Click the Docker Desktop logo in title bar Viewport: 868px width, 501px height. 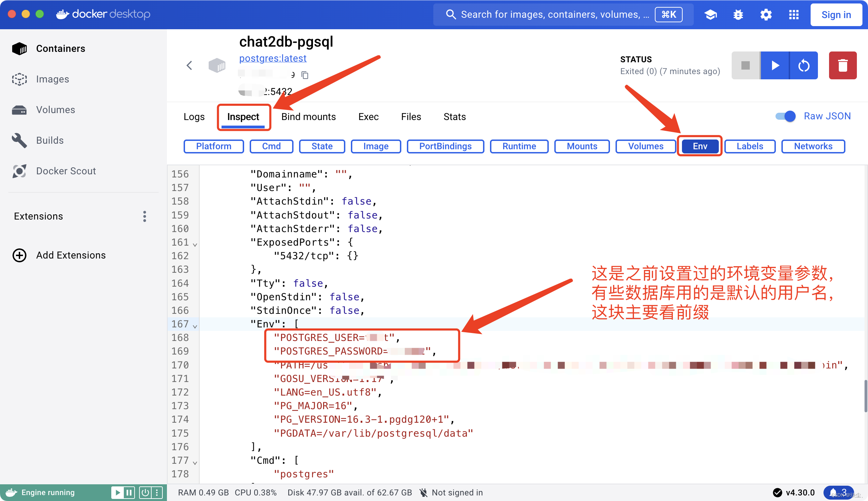[103, 14]
